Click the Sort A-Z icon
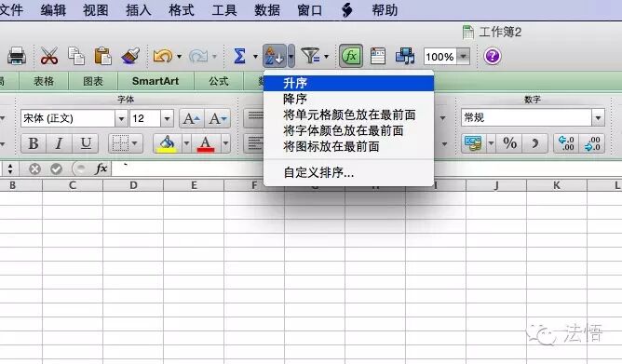This screenshot has width=622, height=364. point(274,56)
